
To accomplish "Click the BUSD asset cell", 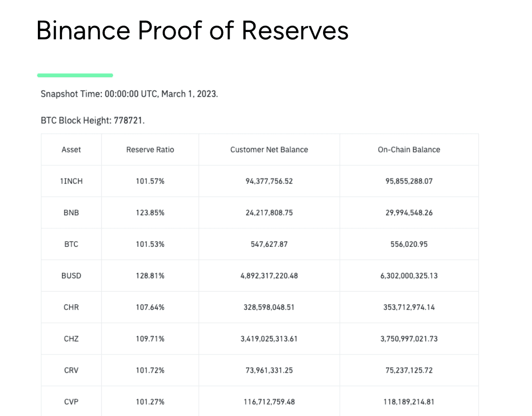I will [71, 275].
